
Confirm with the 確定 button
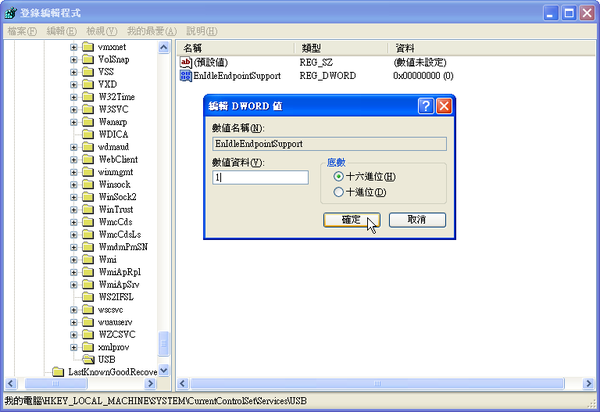coord(352,220)
